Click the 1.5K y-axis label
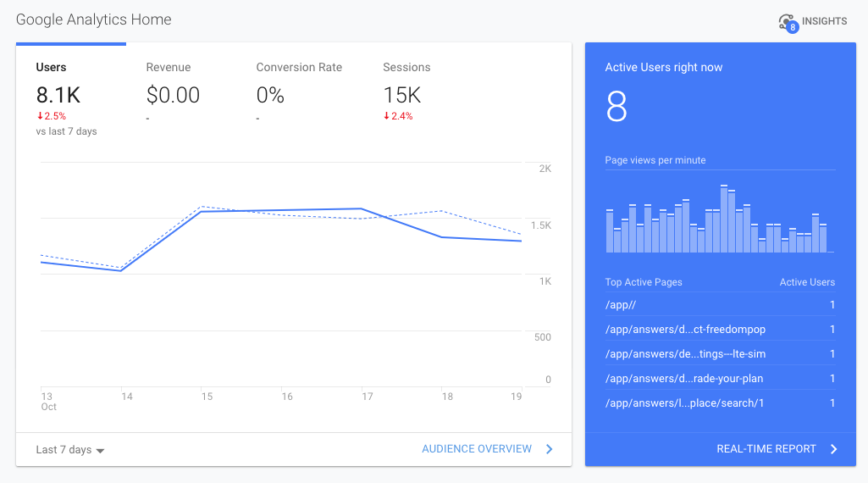Viewport: 868px width, 483px height. pyautogui.click(x=541, y=225)
